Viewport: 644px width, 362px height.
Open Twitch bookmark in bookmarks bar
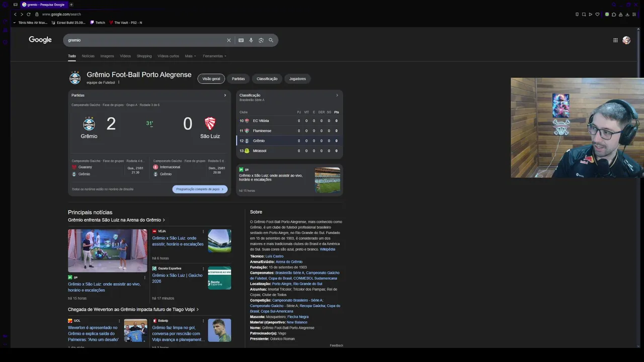point(98,23)
